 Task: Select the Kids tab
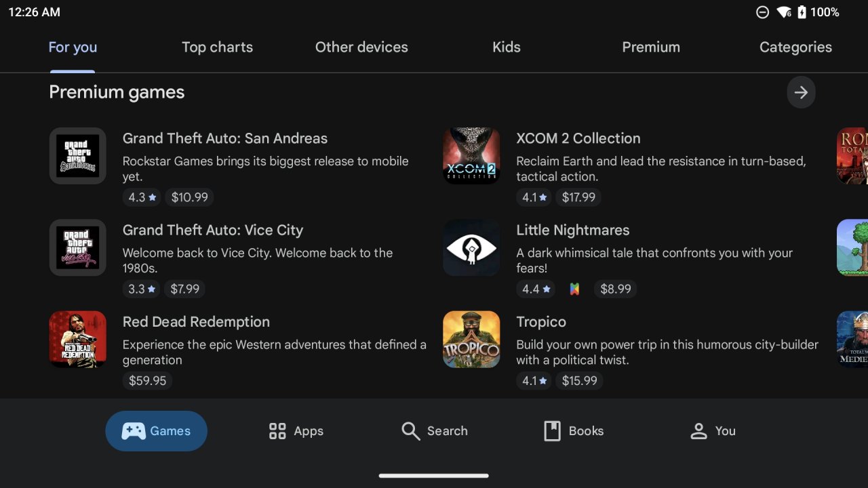pyautogui.click(x=507, y=47)
